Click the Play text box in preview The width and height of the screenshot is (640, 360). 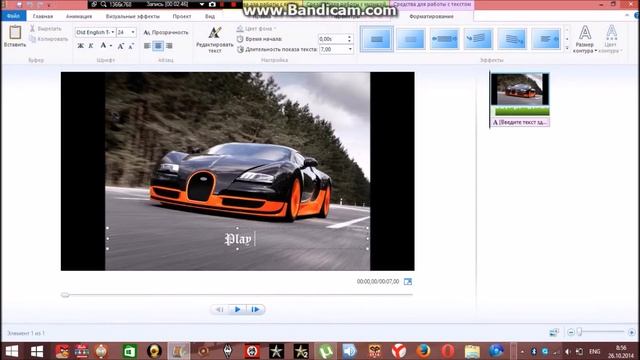(238, 239)
